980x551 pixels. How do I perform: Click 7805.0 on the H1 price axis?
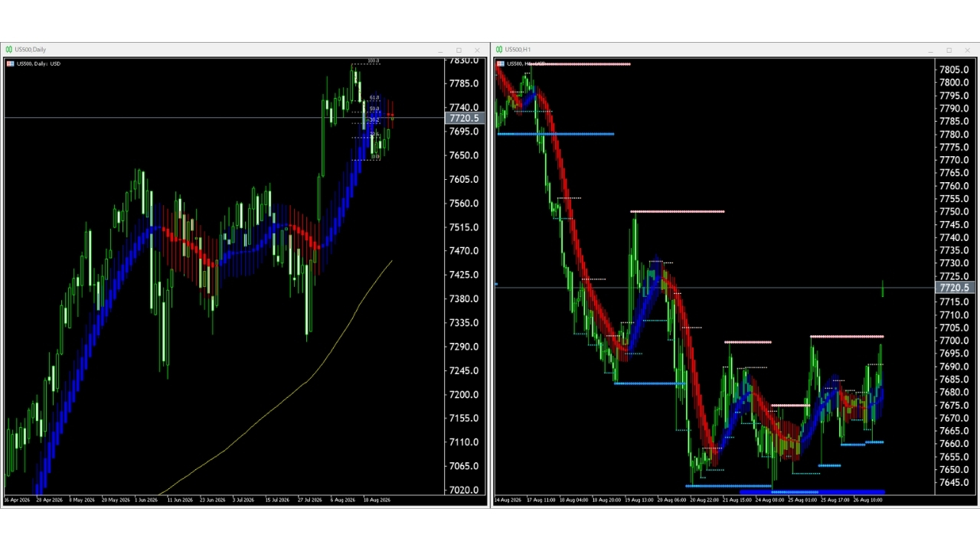(954, 70)
